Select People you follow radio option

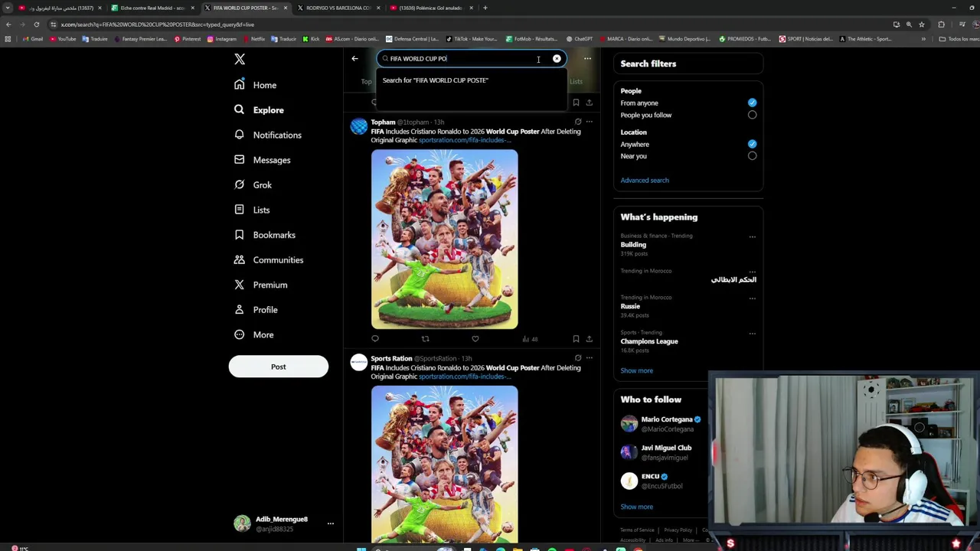click(752, 115)
